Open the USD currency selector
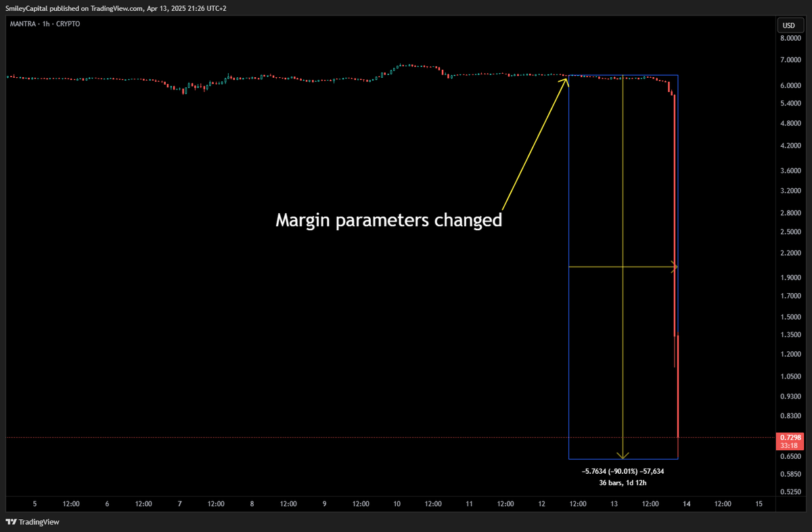This screenshot has height=532, width=812. click(x=789, y=26)
